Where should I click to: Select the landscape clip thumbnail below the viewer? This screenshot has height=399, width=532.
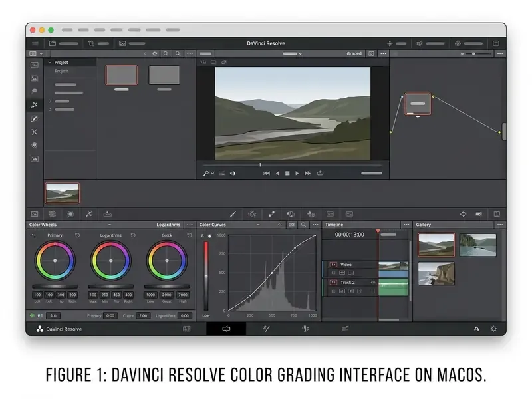(x=62, y=193)
